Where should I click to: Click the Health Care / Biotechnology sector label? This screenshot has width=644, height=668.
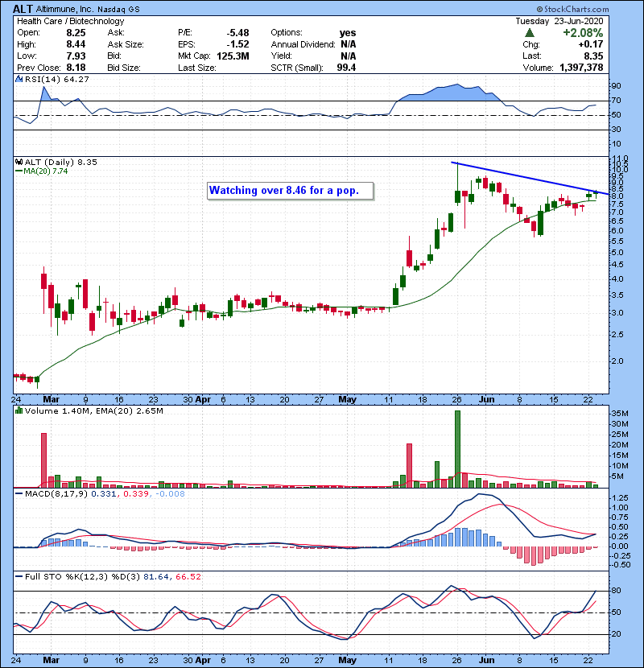pos(71,21)
